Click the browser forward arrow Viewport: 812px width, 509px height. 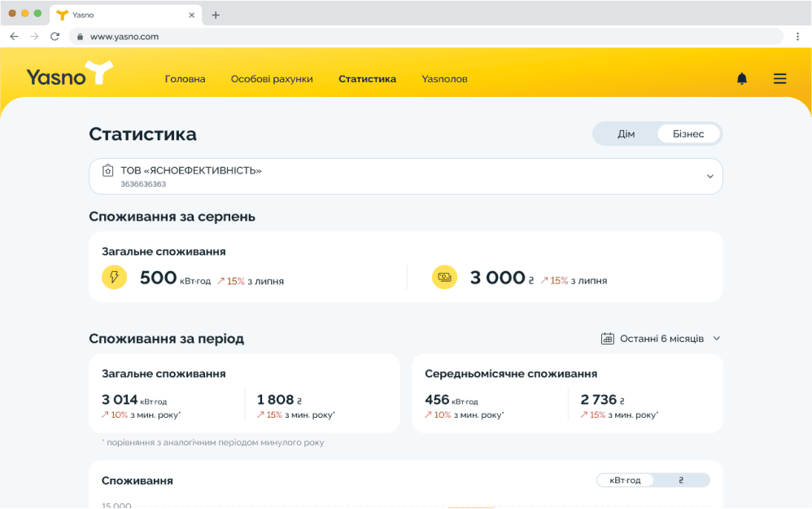point(34,37)
